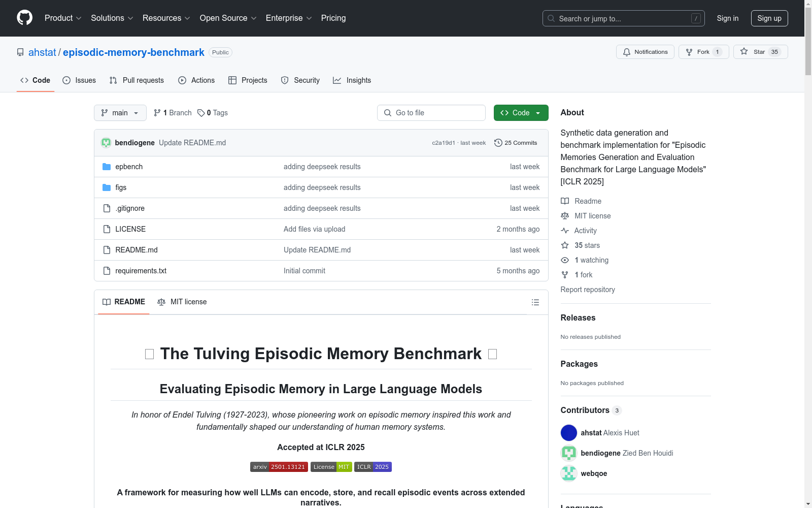Click the LICENSE file icon

pos(107,229)
